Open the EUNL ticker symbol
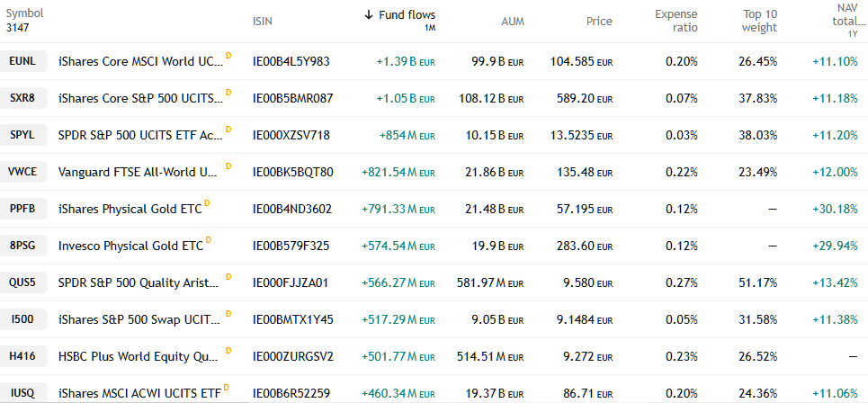Viewport: 868px width, 403px height. pos(23,61)
